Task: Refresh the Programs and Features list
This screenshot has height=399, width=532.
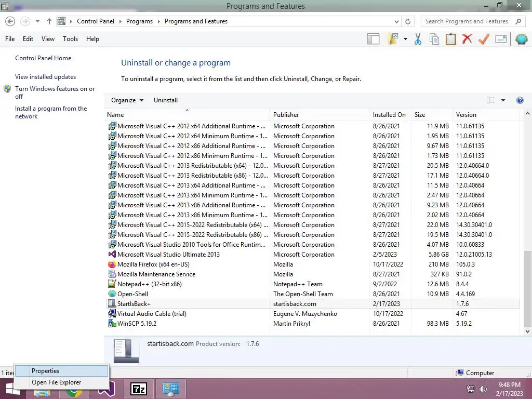Action: point(408,21)
